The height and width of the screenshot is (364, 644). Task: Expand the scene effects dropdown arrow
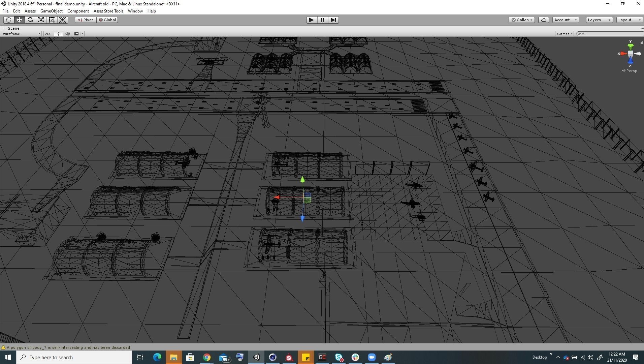(x=82, y=34)
